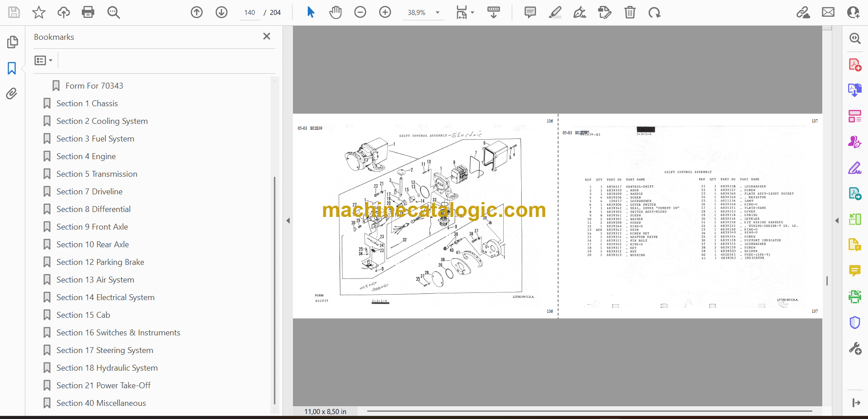Toggle read mode scrolling tool

coord(494,12)
